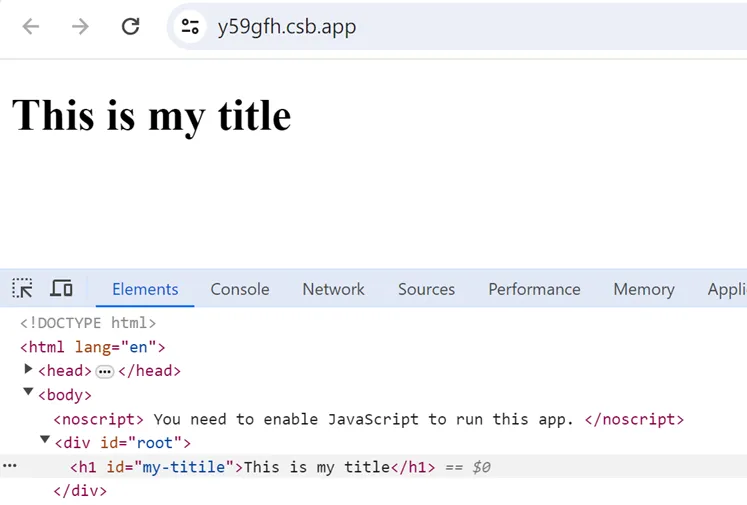The image size is (747, 505).
Task: Switch to the Memory tab
Action: tap(643, 289)
